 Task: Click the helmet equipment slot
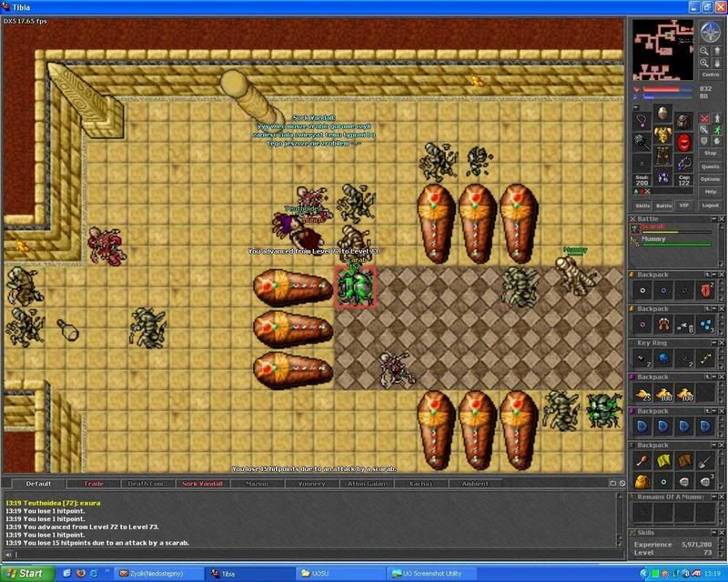pyautogui.click(x=663, y=114)
